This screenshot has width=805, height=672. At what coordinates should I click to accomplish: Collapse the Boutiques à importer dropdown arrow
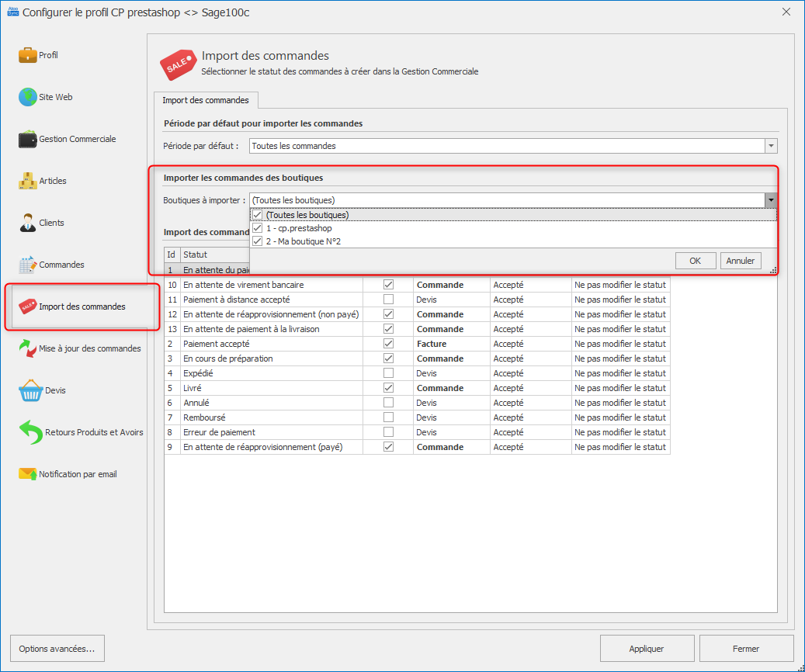point(771,200)
